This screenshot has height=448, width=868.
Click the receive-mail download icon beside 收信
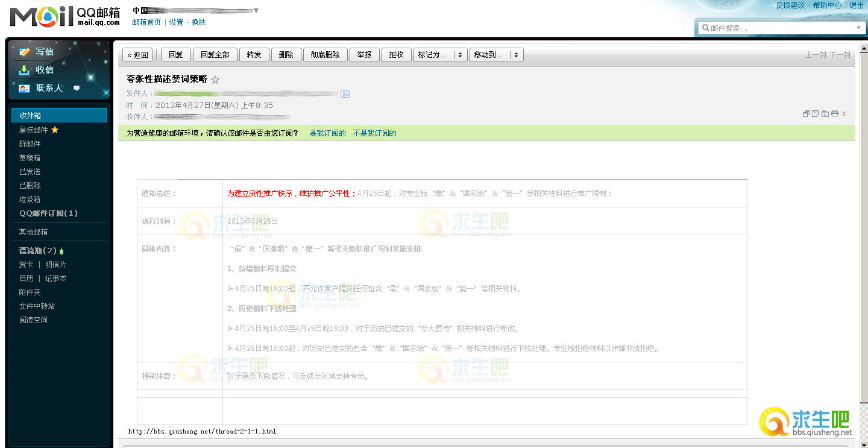pyautogui.click(x=25, y=70)
